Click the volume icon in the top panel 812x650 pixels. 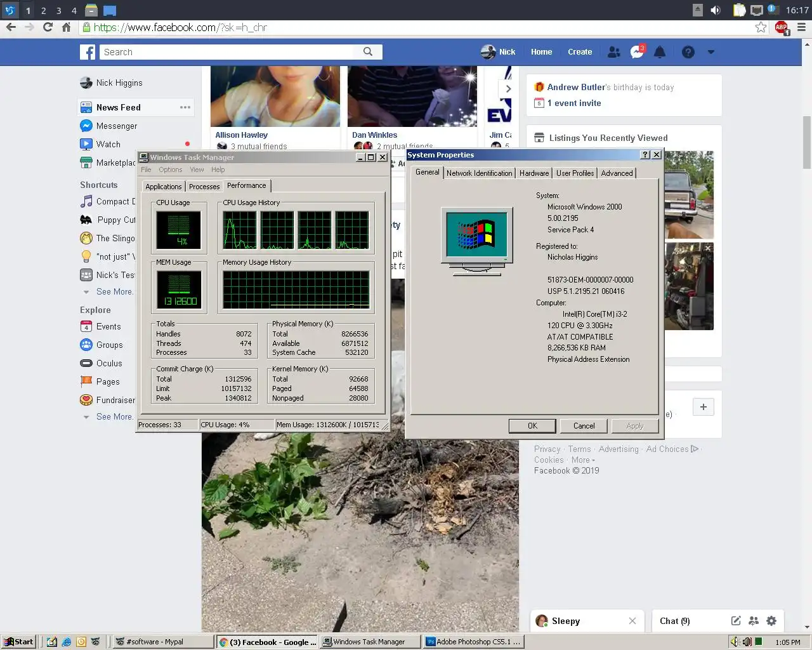pos(716,10)
